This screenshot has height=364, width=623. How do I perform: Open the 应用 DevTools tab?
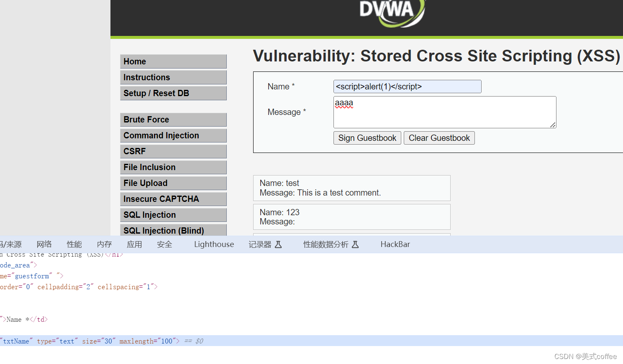134,244
